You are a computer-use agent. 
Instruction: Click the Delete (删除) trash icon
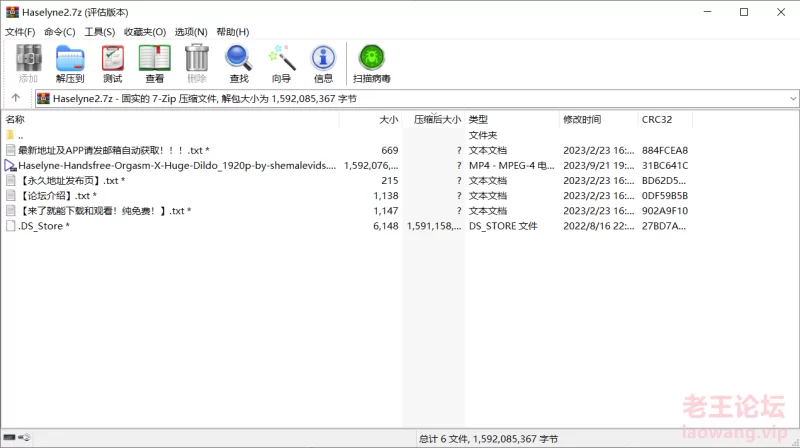click(x=197, y=58)
